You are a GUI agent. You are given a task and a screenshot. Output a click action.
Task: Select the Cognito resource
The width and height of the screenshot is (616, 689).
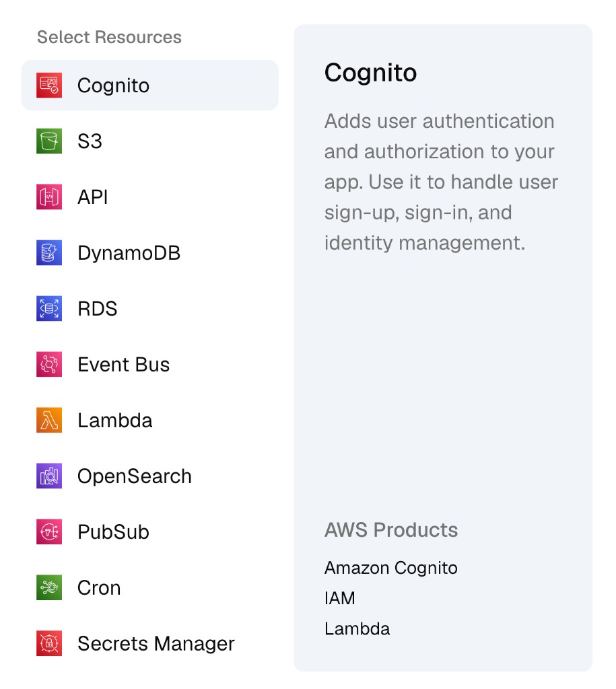pos(150,85)
